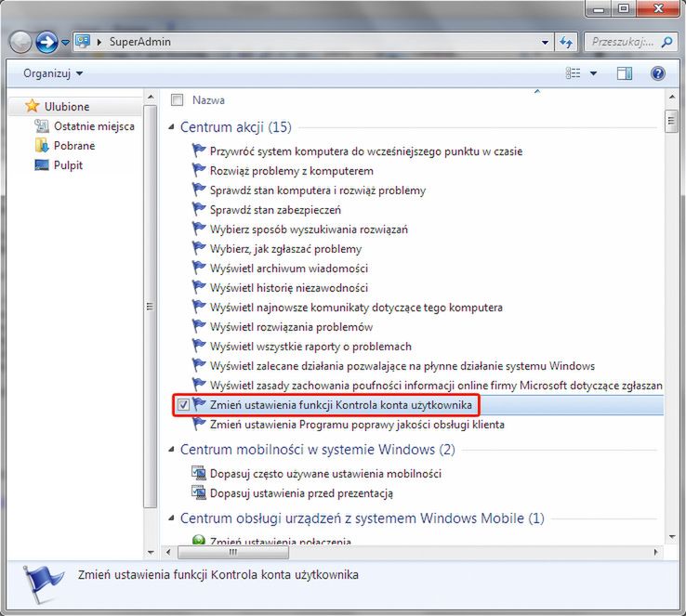Click the Ulubione star icon

(32, 106)
